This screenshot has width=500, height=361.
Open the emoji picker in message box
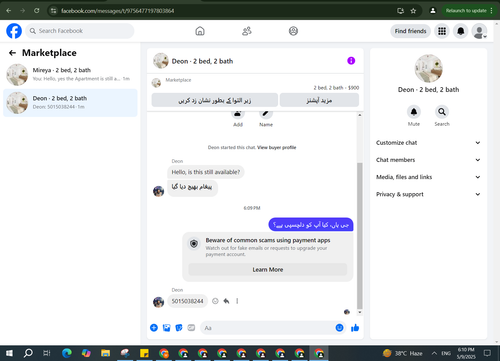tap(339, 328)
